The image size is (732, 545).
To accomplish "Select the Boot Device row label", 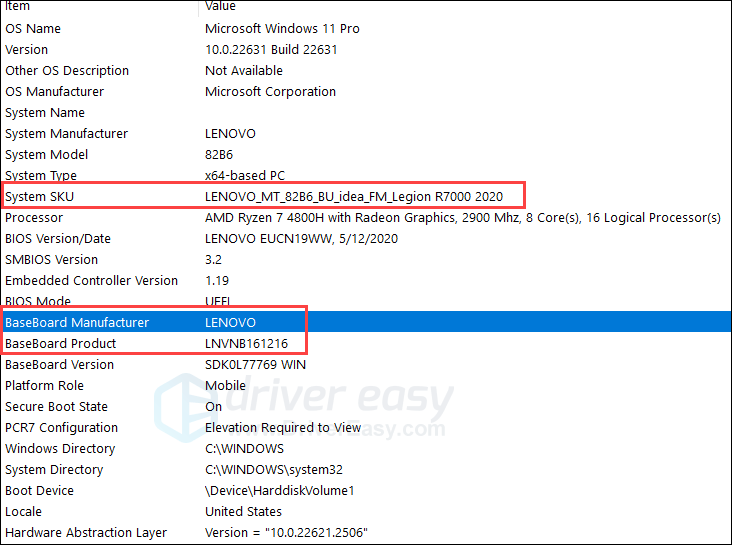I will [39, 491].
